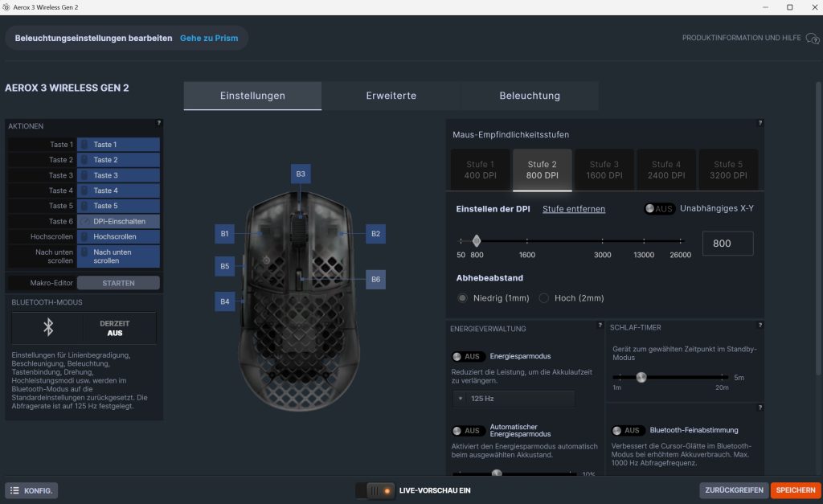
Task: Switch to the Einstellungen tab
Action: click(x=252, y=96)
